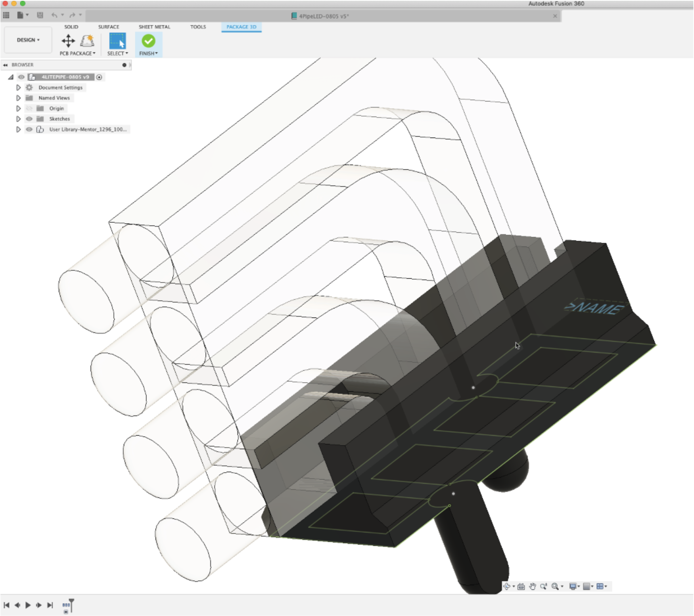694x616 pixels.
Task: Select the Move tool in PCB Package
Action: (68, 41)
